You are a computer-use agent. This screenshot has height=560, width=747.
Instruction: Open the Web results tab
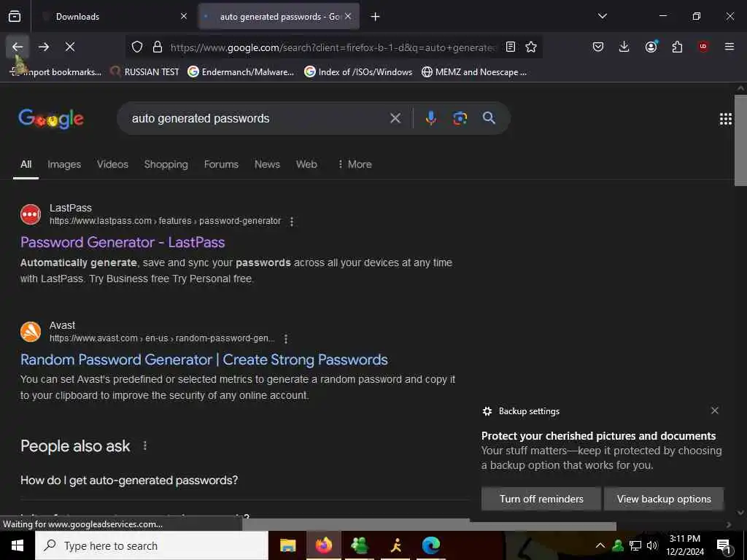306,164
